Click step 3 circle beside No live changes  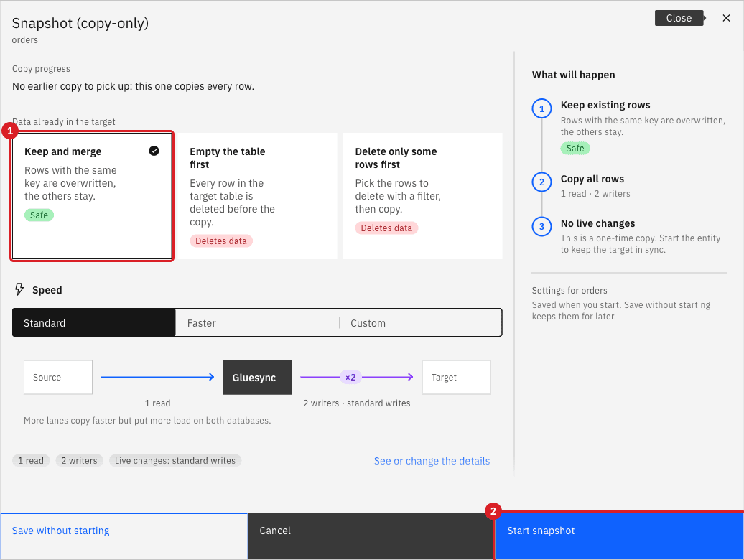tap(541, 226)
